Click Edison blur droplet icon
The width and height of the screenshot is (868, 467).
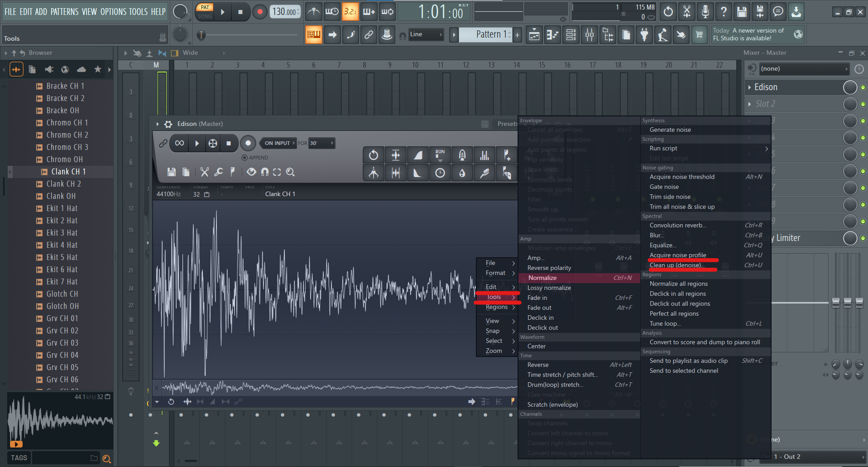pos(462,173)
